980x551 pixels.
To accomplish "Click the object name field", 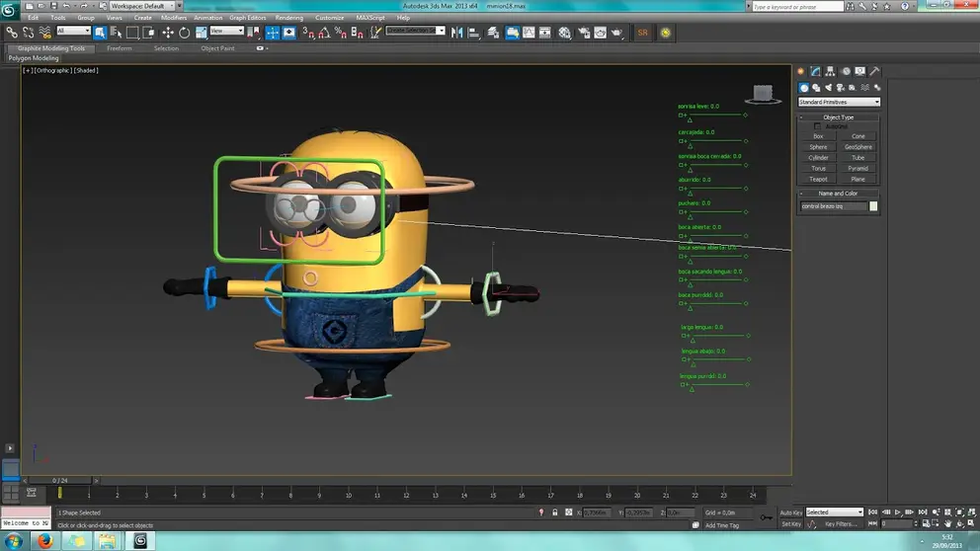I will [x=834, y=206].
